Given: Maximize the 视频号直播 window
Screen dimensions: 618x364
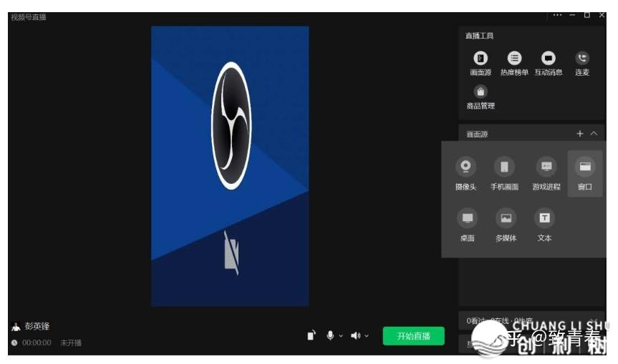Looking at the screenshot, I should pos(587,15).
